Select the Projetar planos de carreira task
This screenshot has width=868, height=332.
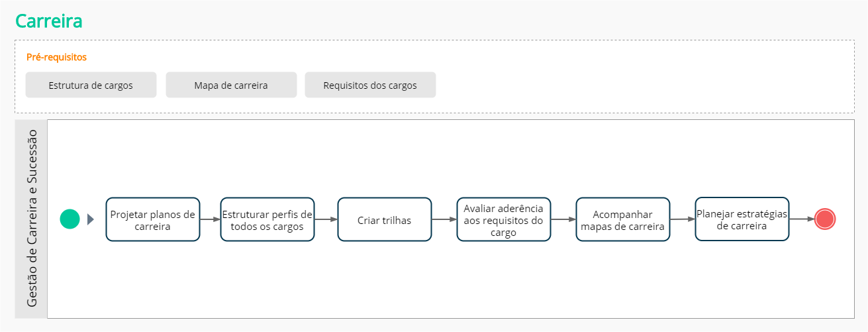pos(153,219)
